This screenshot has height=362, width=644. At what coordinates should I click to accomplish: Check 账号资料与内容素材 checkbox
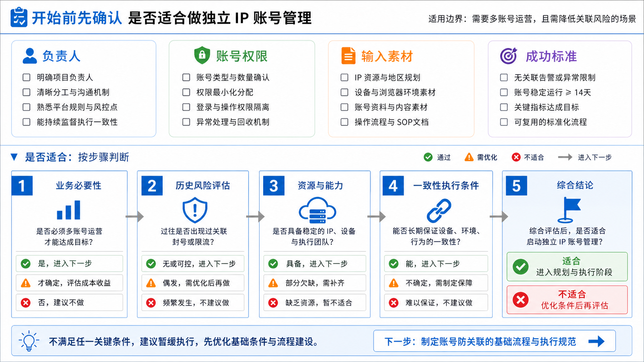click(x=345, y=107)
